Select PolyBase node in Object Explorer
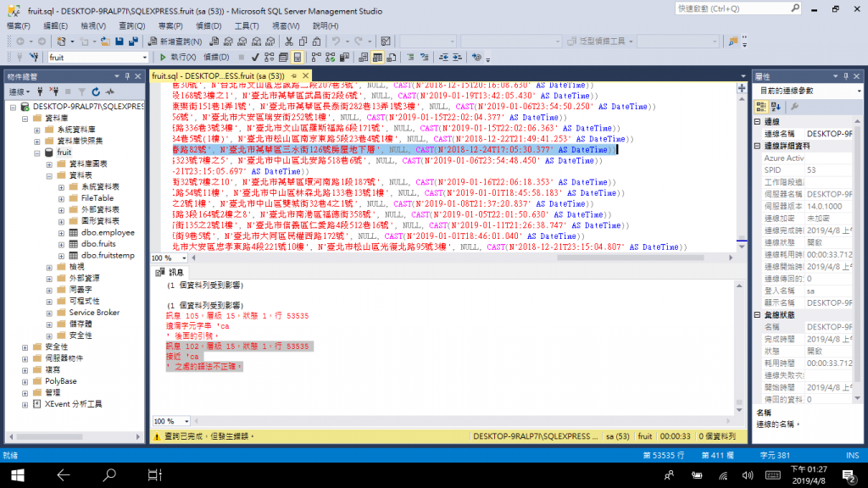The width and height of the screenshot is (868, 488). 60,381
